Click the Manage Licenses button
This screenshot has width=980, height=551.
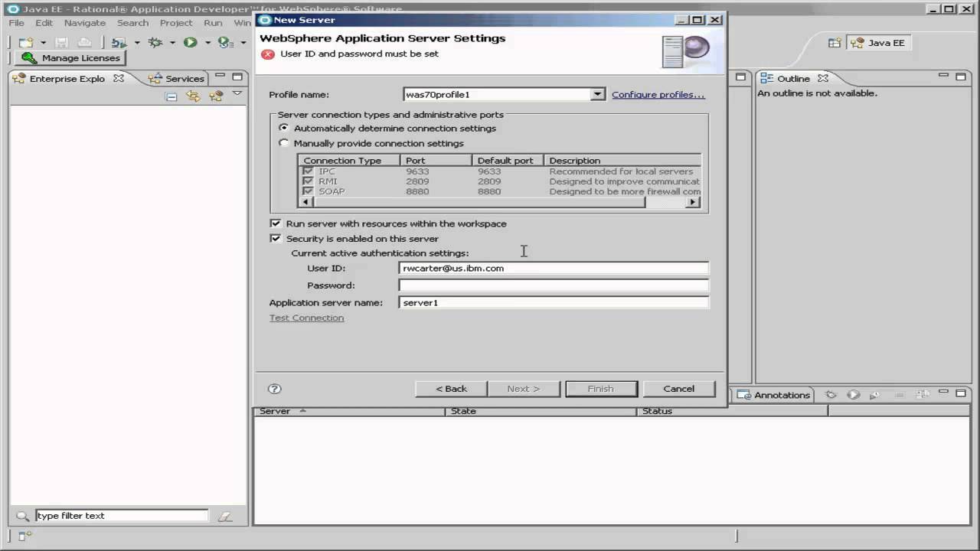click(71, 58)
